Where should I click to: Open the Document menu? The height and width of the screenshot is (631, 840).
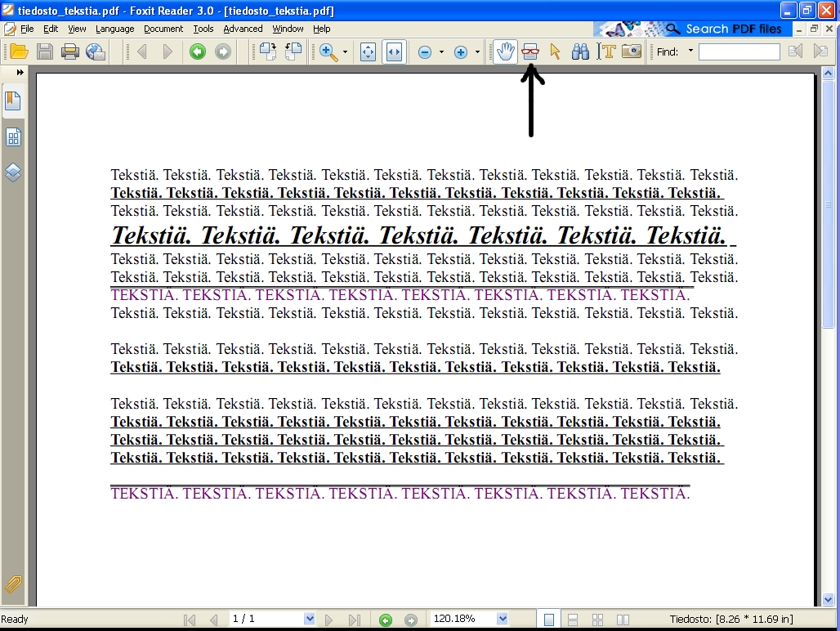tap(163, 29)
